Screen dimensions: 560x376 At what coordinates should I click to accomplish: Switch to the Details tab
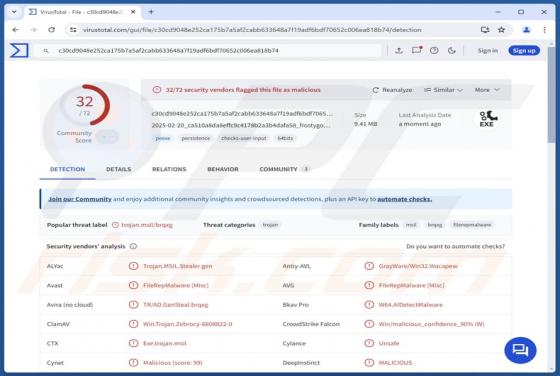click(119, 169)
